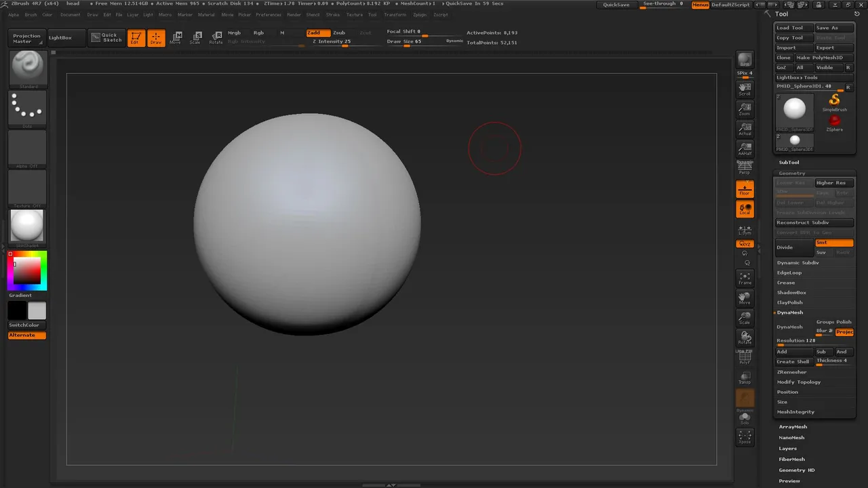Expand the Dynamic Subdiv subsection
Image resolution: width=868 pixels, height=488 pixels.
click(x=797, y=262)
